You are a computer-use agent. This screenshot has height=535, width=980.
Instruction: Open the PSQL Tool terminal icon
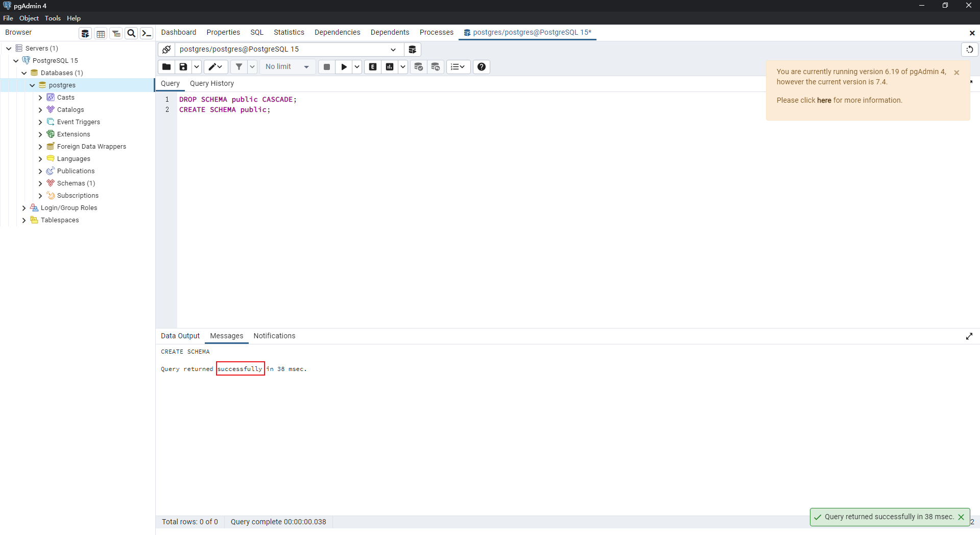tap(147, 34)
